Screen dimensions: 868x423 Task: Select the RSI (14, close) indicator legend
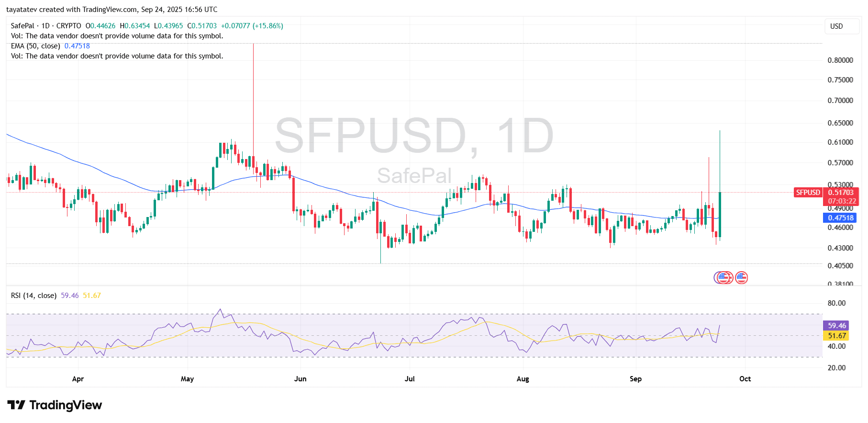pyautogui.click(x=33, y=296)
